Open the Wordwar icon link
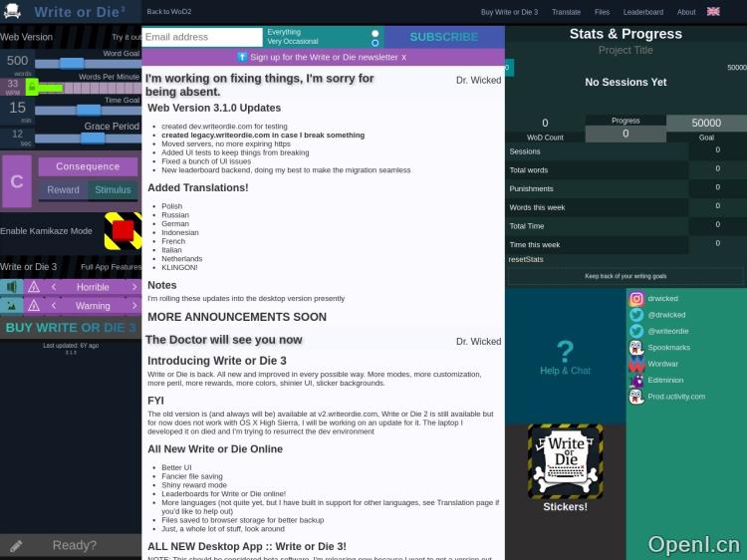747x560 pixels. click(636, 364)
